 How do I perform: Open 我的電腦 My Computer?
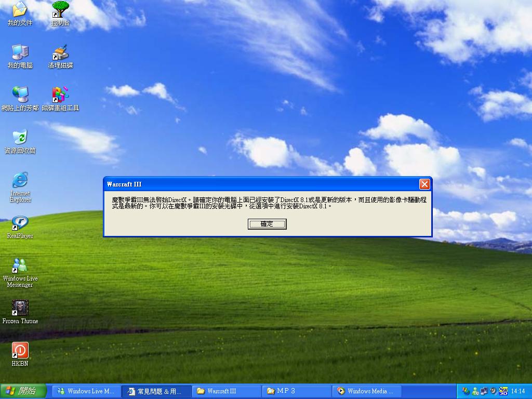coord(20,52)
